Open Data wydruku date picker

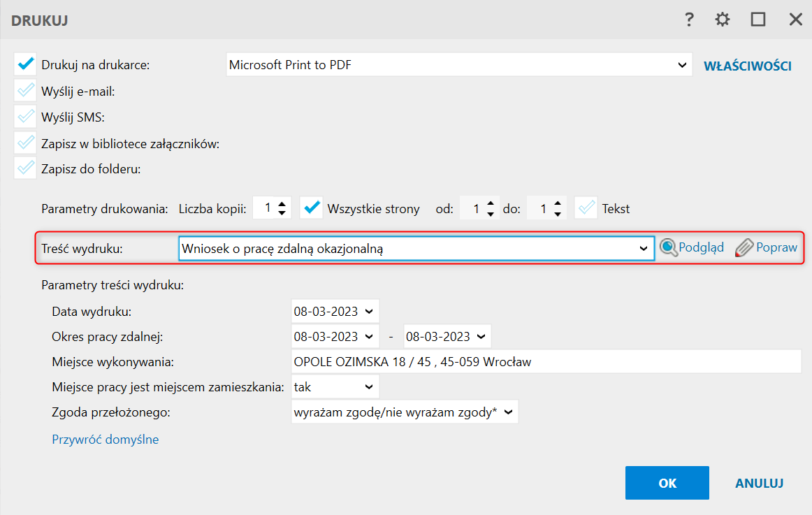point(369,310)
